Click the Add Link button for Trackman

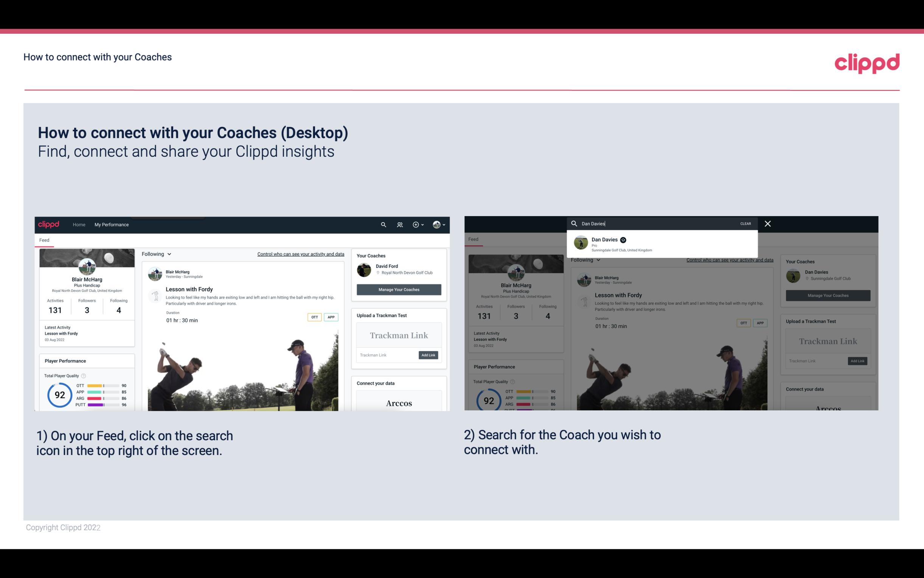(429, 355)
